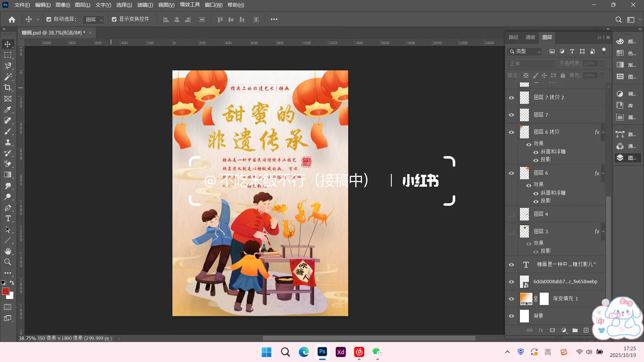Open the Layers panel menu
This screenshot has height=362, width=644.
coord(608,37)
